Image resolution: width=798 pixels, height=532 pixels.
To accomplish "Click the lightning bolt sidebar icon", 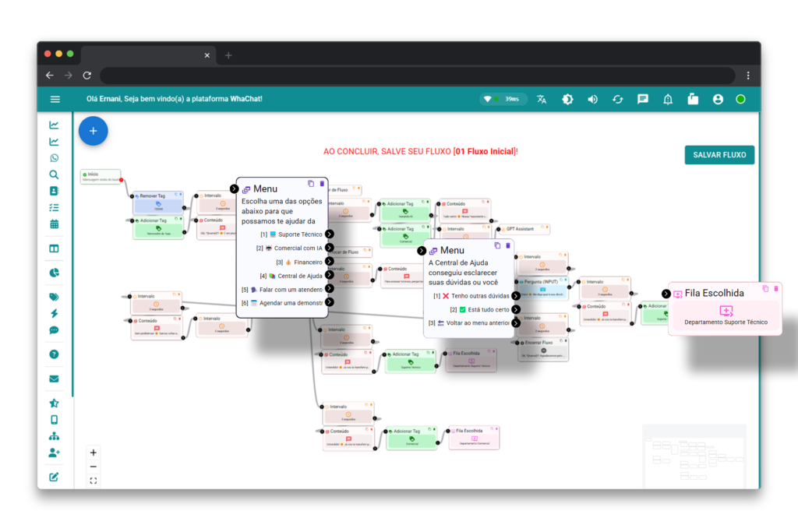I will (x=54, y=313).
